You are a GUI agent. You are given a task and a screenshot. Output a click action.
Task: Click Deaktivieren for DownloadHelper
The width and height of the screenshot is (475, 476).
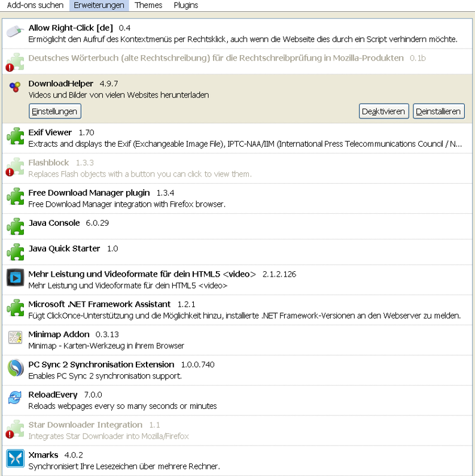click(383, 111)
